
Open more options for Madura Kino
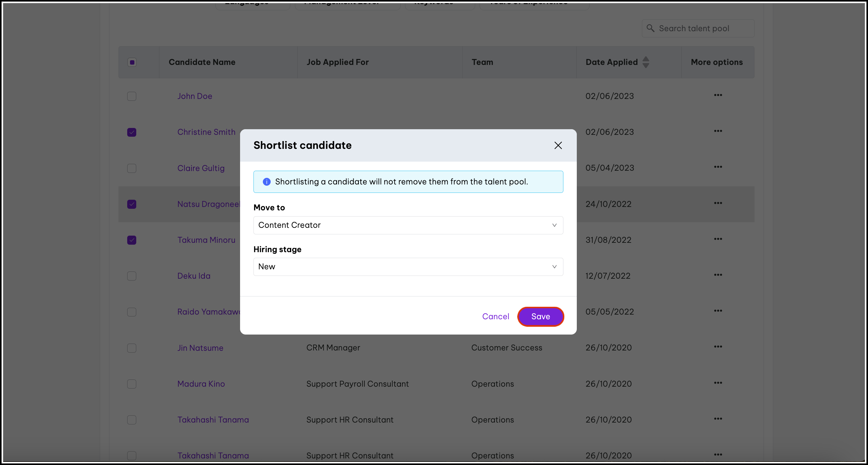coord(718,383)
